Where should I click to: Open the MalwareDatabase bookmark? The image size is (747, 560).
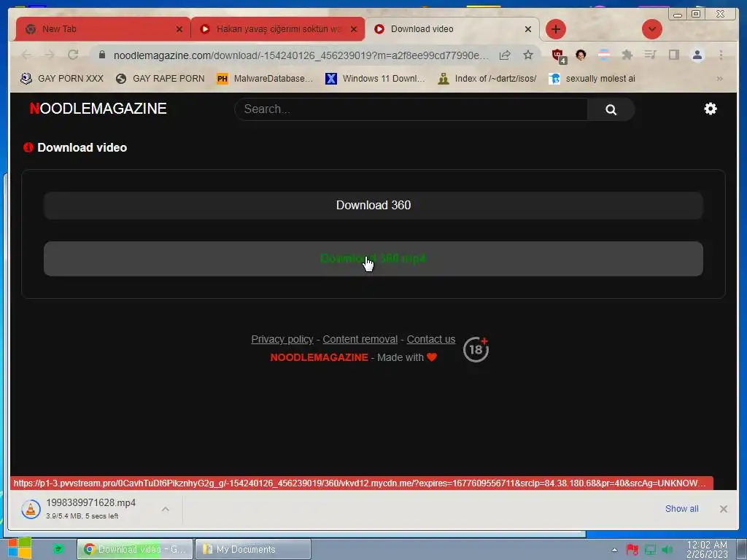[265, 79]
